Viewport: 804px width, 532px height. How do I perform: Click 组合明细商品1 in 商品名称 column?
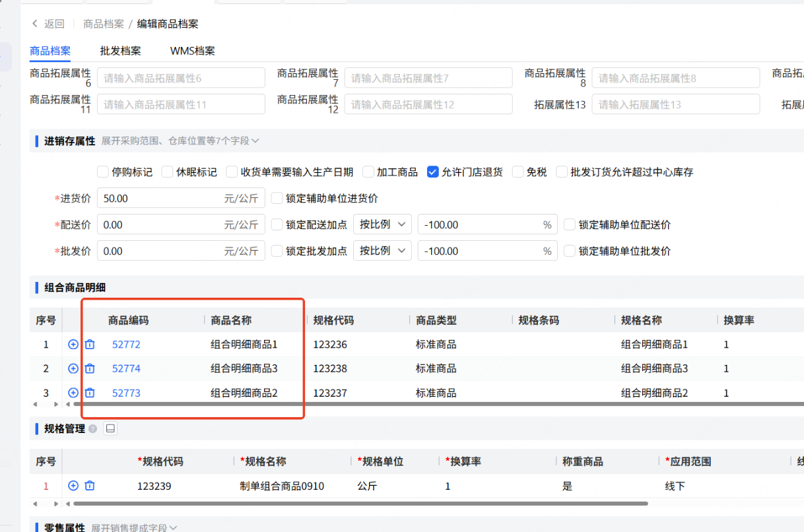coord(244,345)
